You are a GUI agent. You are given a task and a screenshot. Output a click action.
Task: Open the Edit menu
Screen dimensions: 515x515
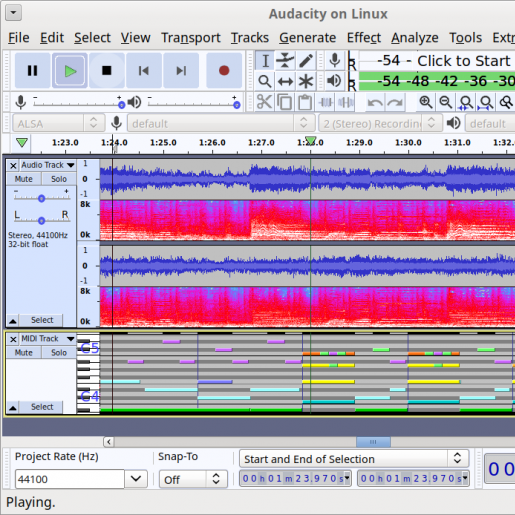[52, 38]
